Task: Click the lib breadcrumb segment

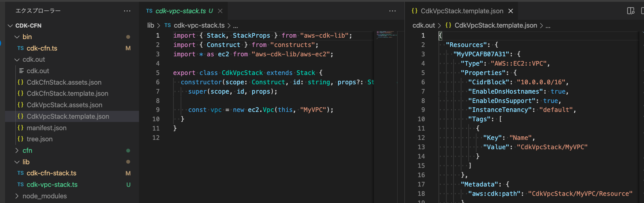Action: 150,25
